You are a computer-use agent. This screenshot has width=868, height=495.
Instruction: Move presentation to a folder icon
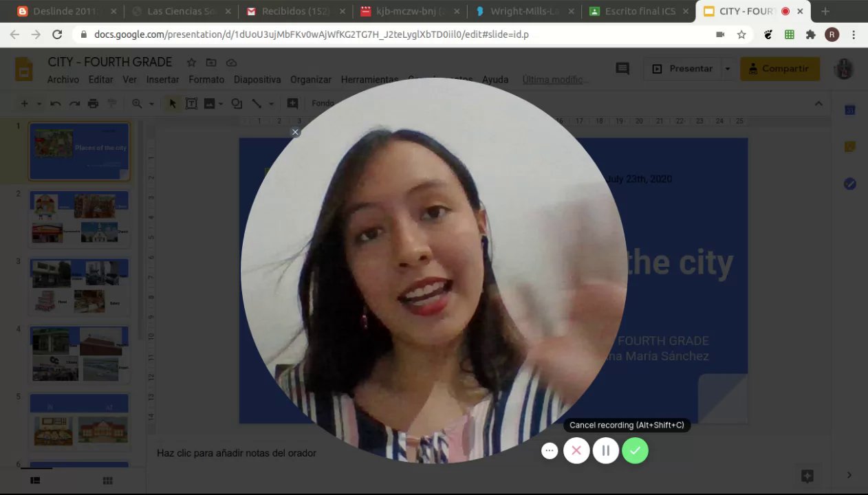[211, 63]
